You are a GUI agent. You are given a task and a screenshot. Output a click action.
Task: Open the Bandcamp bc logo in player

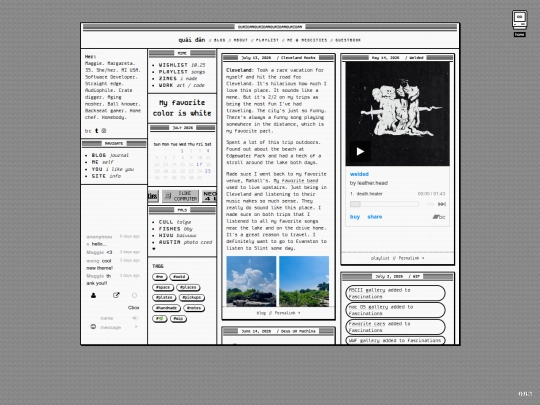[439, 217]
